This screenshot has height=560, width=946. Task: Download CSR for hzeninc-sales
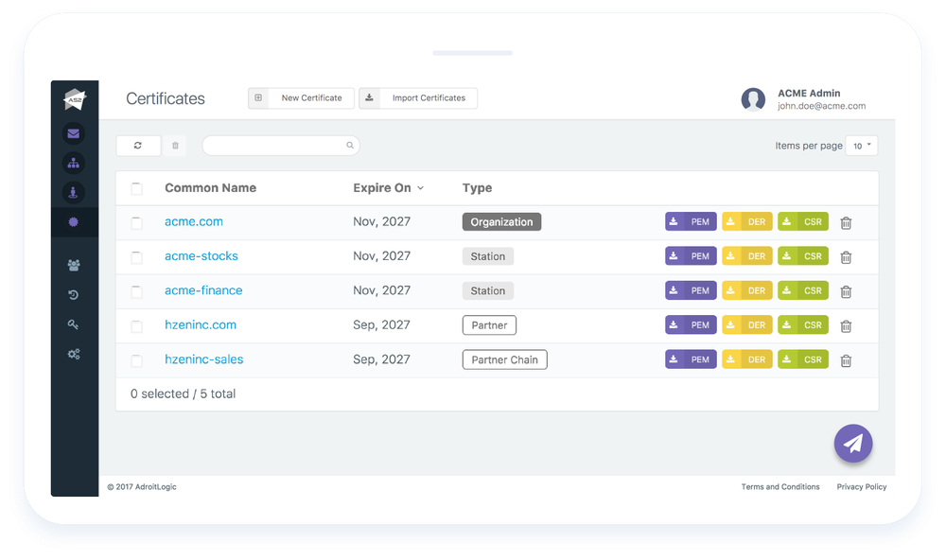click(x=803, y=359)
